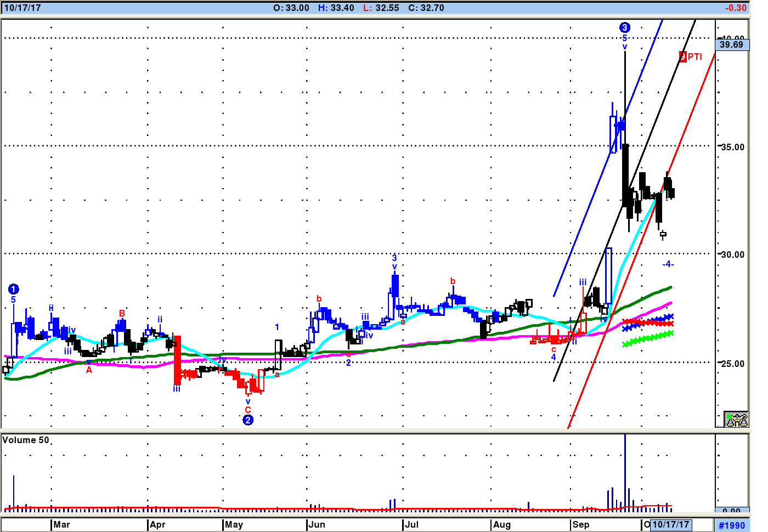This screenshot has height=532, width=768.
Task: Click the tallest September volume spike bar
Action: [x=625, y=472]
